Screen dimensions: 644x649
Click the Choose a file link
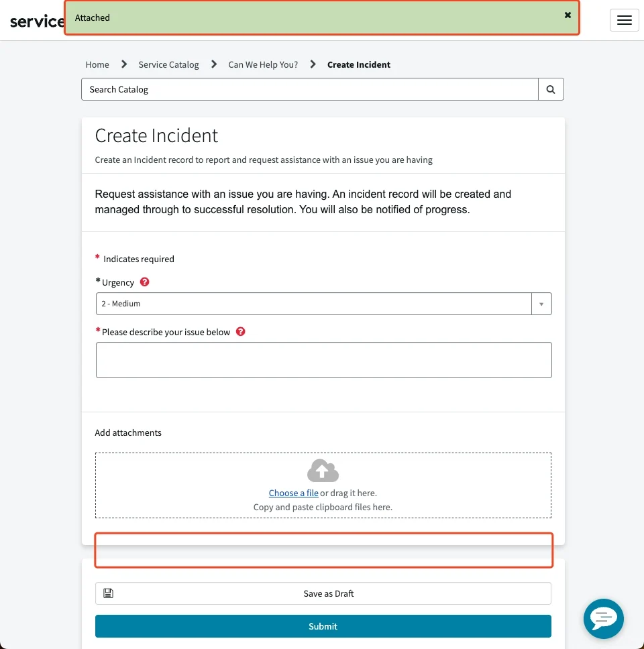pos(293,493)
